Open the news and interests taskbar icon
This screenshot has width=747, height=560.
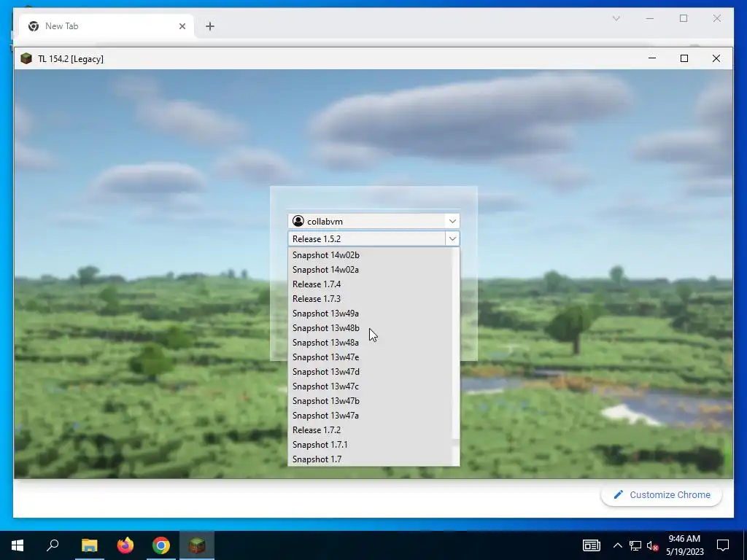tap(591, 545)
